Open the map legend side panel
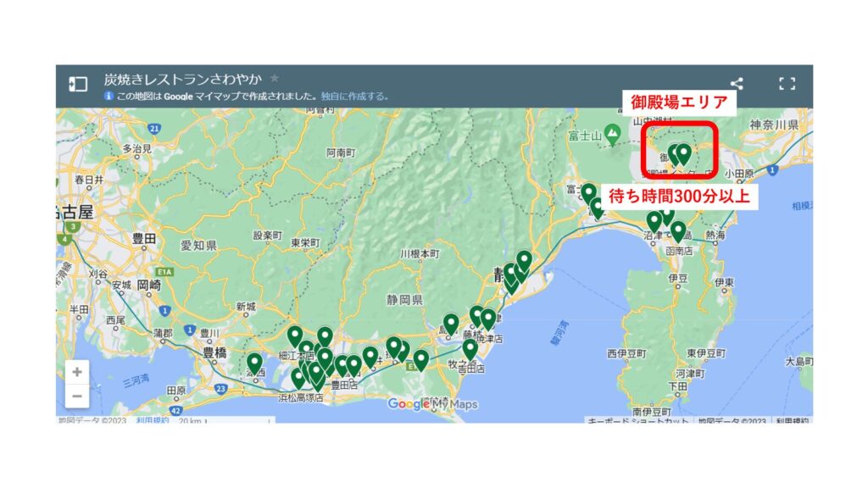The image size is (868, 488). point(78,84)
